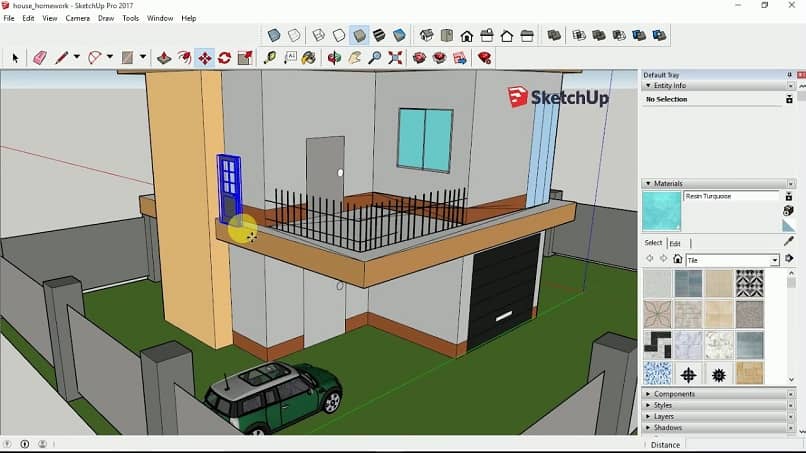Open the Line tool dropdown arrow
806x453 pixels.
coord(77,57)
